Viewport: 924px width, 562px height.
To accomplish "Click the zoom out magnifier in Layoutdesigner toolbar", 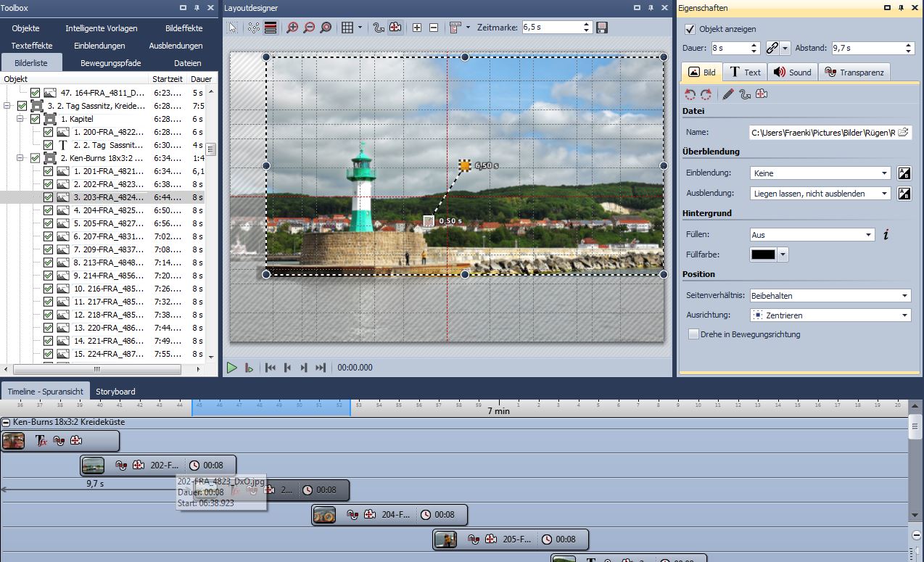I will [x=309, y=28].
